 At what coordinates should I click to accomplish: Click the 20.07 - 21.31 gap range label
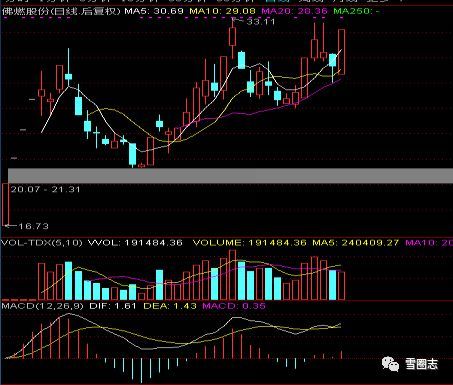[x=46, y=190]
